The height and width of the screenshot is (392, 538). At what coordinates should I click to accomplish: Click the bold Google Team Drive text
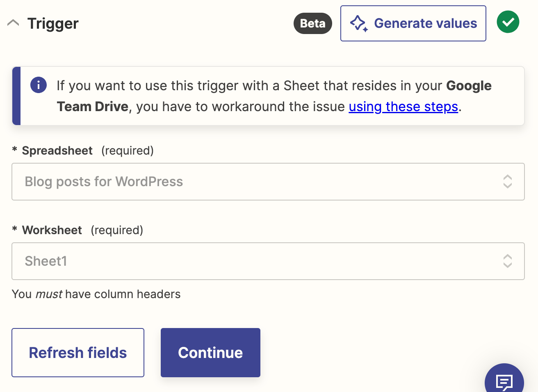[468, 86]
